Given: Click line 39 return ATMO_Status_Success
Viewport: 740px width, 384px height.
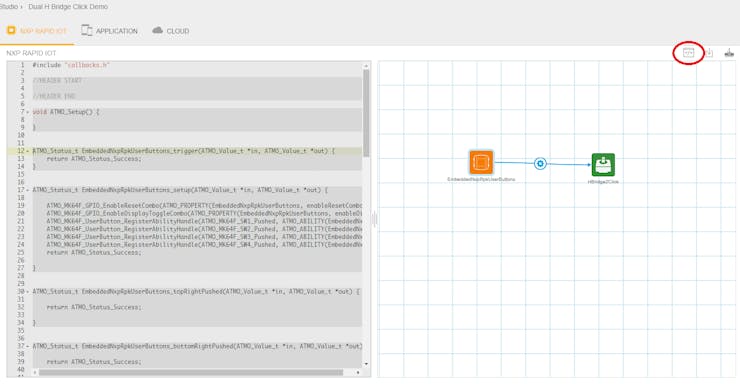Looking at the screenshot, I should [94, 362].
